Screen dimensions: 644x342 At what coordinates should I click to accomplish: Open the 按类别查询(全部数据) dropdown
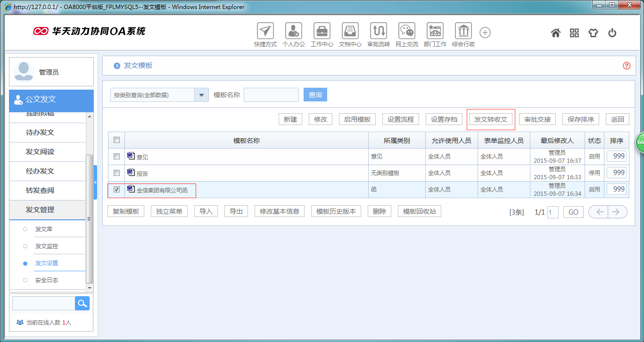(202, 94)
